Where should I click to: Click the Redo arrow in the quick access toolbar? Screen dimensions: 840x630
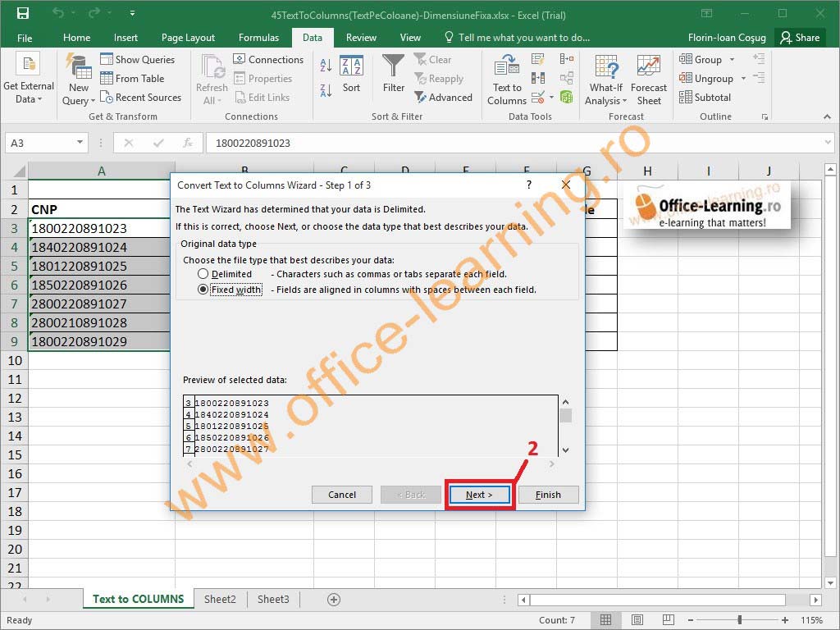[95, 13]
